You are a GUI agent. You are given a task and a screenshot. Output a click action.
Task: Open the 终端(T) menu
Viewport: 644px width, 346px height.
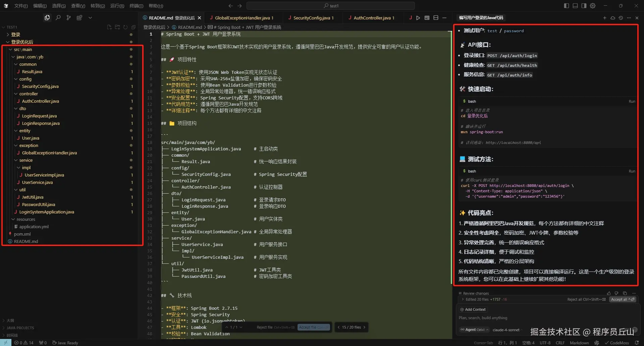point(136,6)
